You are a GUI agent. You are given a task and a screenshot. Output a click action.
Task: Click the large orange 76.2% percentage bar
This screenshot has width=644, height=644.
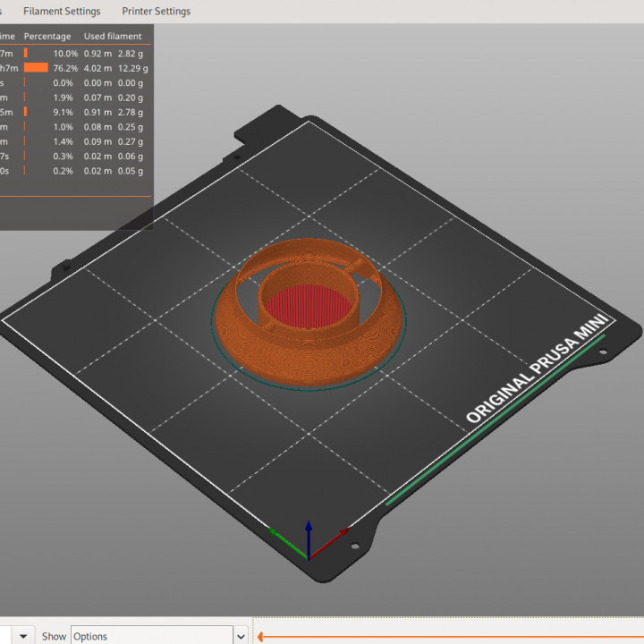(36, 68)
